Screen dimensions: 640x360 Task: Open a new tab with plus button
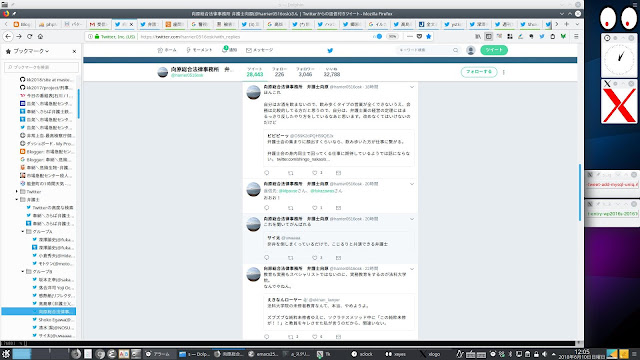tap(567, 24)
